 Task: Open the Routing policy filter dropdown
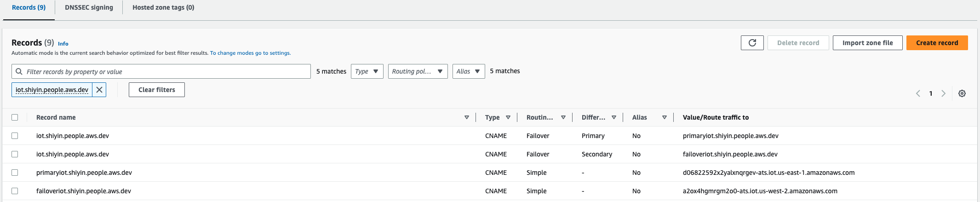point(418,71)
